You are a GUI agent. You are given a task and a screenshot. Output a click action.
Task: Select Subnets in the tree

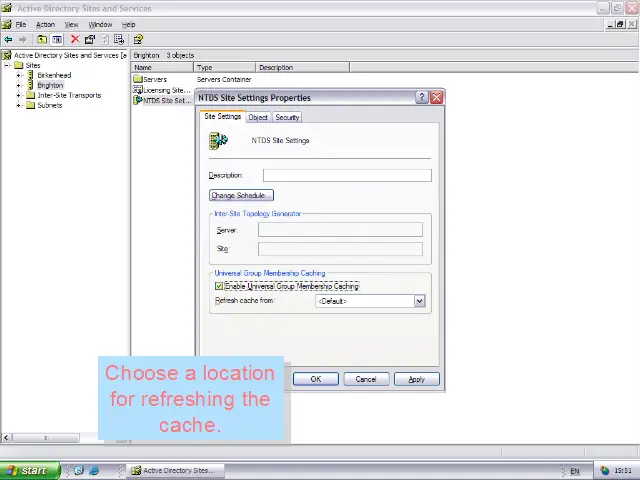click(50, 105)
